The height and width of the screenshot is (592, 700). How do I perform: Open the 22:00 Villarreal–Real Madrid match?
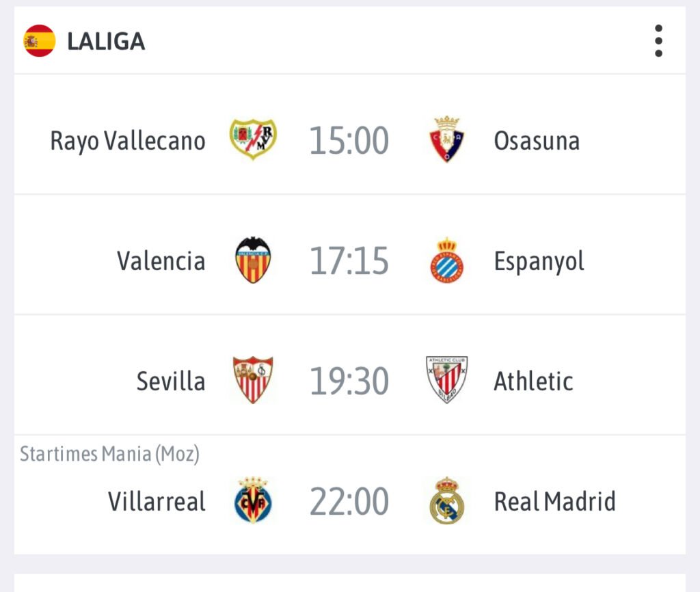(349, 502)
